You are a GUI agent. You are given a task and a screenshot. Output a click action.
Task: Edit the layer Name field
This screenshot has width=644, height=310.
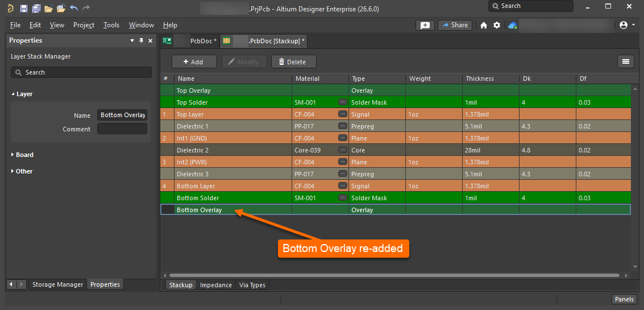pyautogui.click(x=122, y=115)
